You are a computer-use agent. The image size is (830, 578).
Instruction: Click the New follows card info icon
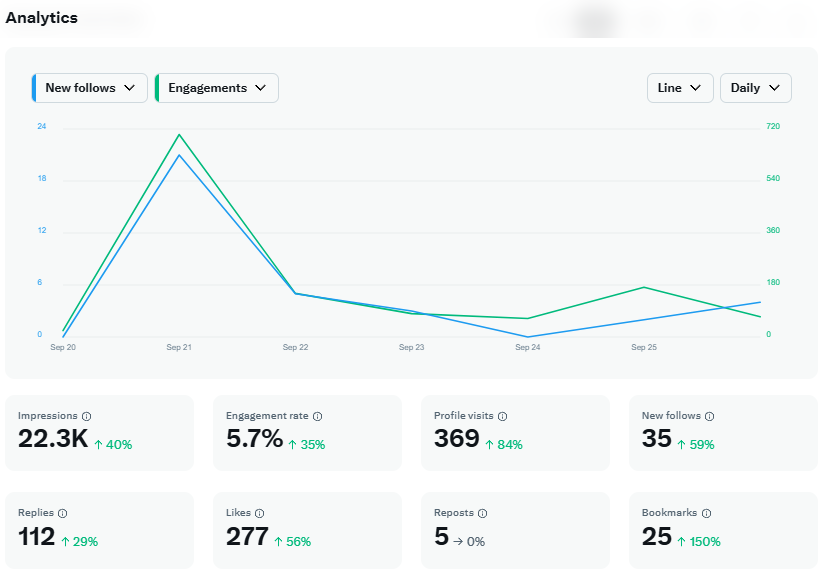[710, 417]
